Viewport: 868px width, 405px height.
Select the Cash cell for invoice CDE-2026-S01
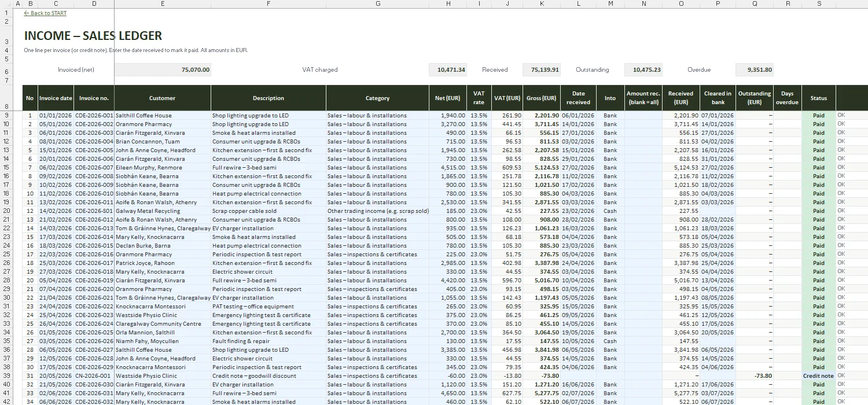click(610, 211)
